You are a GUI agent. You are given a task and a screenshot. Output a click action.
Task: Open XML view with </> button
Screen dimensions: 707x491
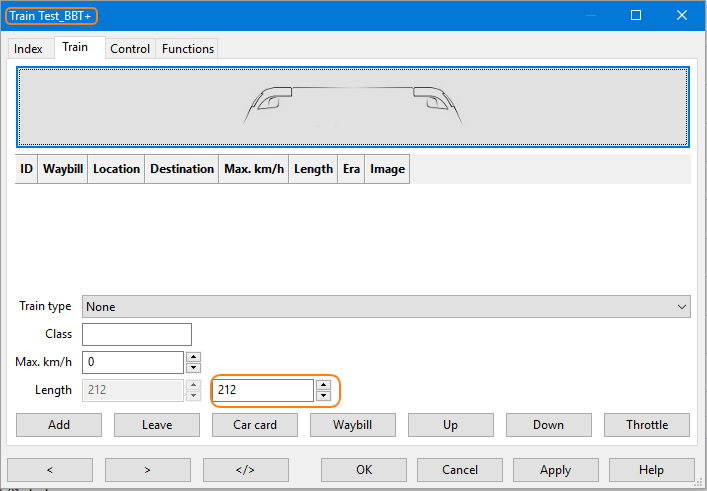[246, 470]
